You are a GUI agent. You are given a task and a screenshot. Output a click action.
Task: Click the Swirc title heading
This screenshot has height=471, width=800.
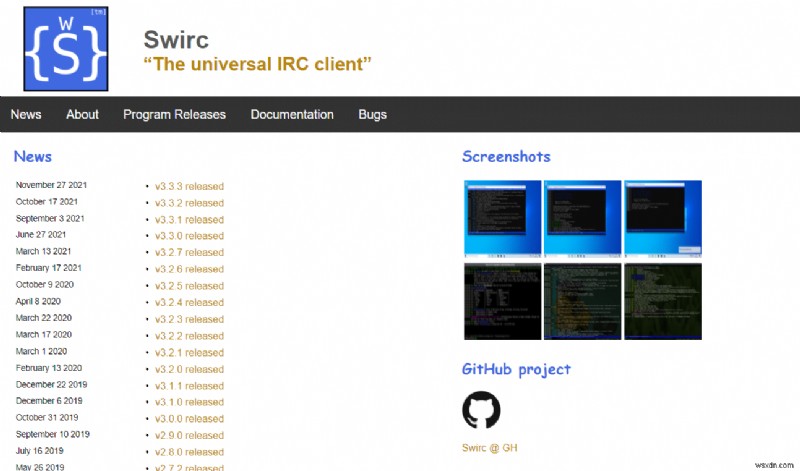(176, 39)
